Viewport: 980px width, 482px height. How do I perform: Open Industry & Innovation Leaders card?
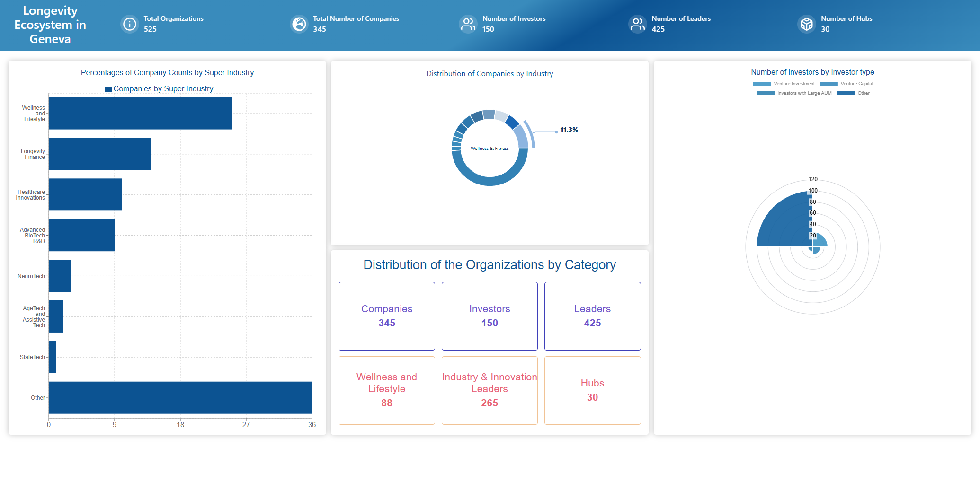point(490,390)
